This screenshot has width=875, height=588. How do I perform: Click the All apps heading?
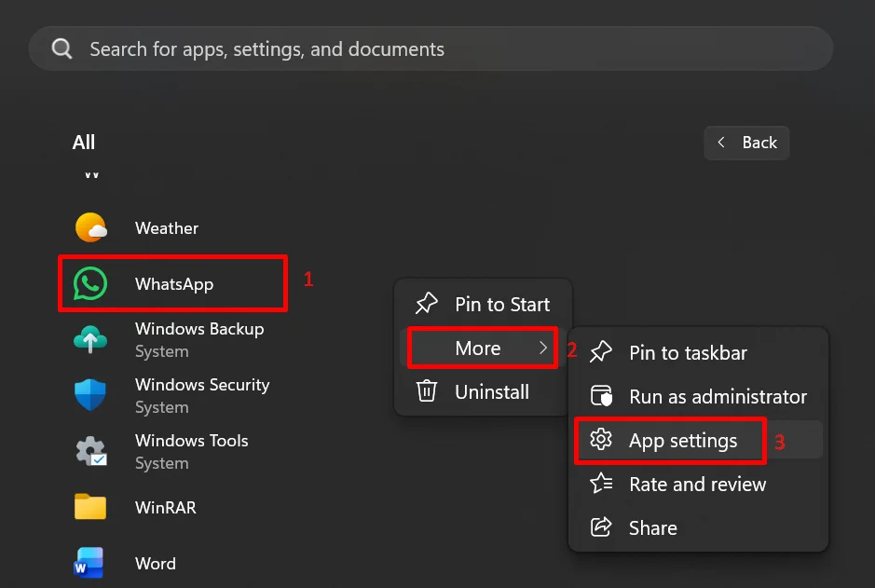(x=83, y=142)
